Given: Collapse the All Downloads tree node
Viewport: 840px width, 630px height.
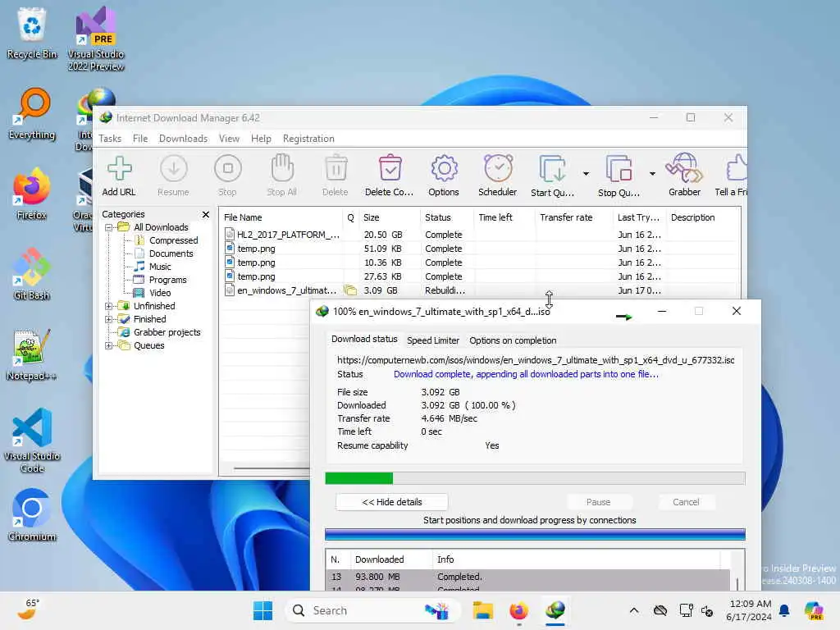Looking at the screenshot, I should coord(109,227).
